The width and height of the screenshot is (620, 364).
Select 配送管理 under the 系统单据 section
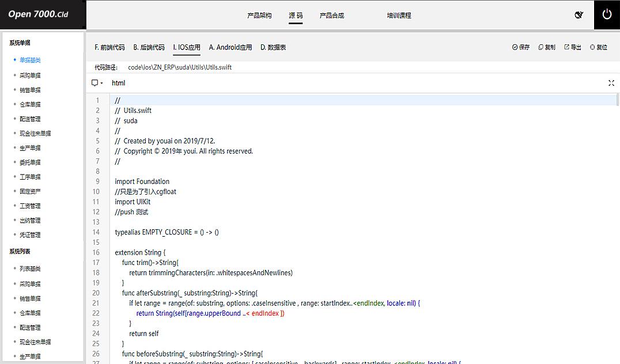(x=30, y=119)
